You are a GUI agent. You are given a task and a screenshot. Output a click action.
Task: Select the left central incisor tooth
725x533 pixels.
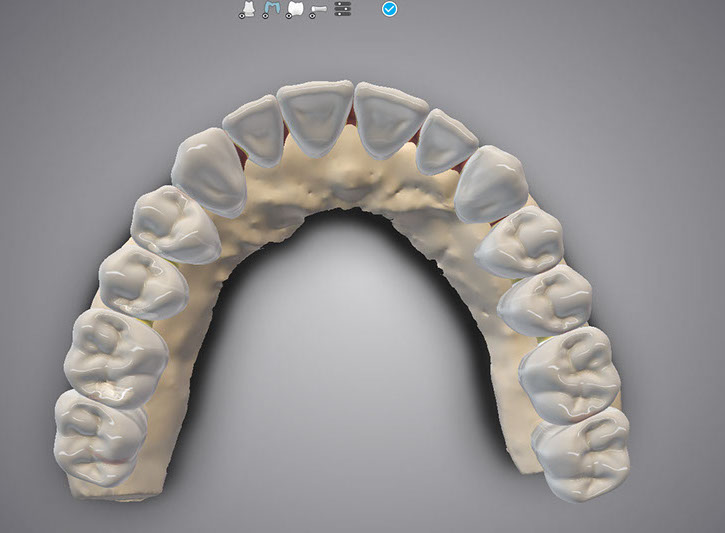(314, 119)
